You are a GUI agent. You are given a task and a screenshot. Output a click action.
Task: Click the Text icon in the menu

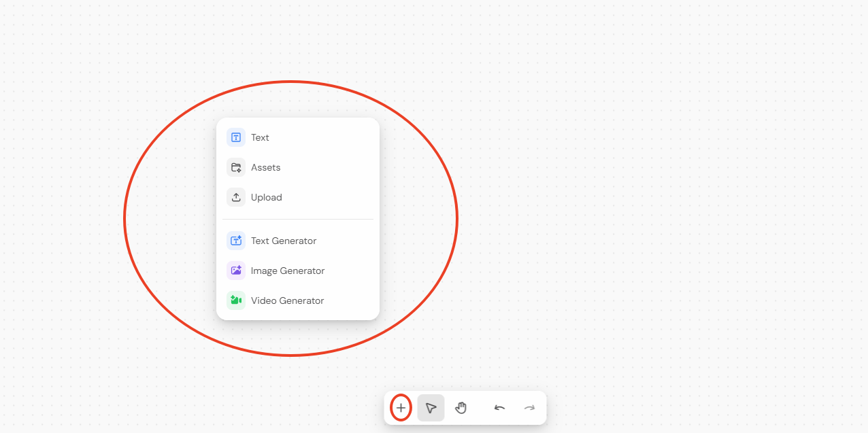point(236,137)
